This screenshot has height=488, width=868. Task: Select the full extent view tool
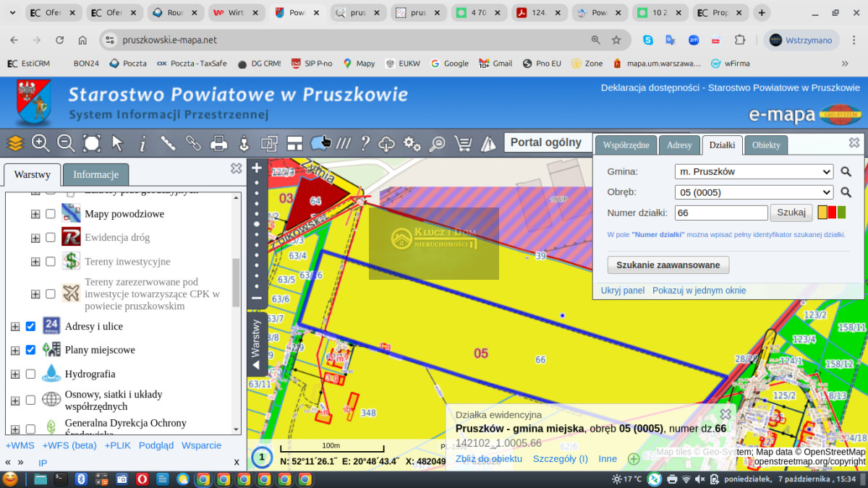pyautogui.click(x=92, y=143)
